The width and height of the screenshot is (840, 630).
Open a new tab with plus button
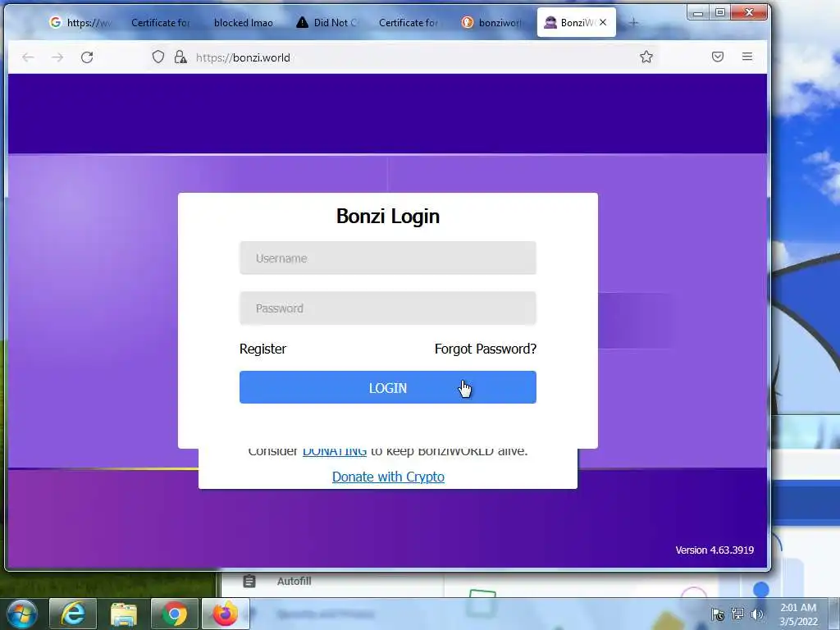click(633, 22)
